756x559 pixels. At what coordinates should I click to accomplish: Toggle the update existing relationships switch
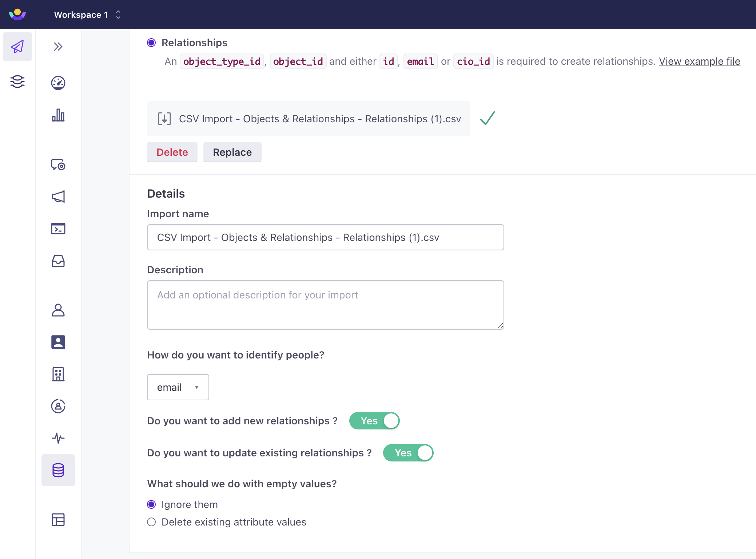(x=408, y=453)
